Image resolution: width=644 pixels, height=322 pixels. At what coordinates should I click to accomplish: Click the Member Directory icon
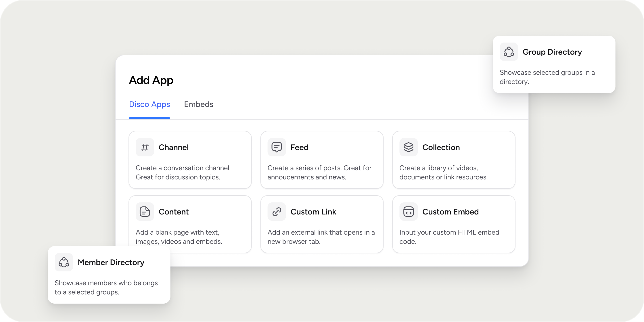click(x=64, y=262)
